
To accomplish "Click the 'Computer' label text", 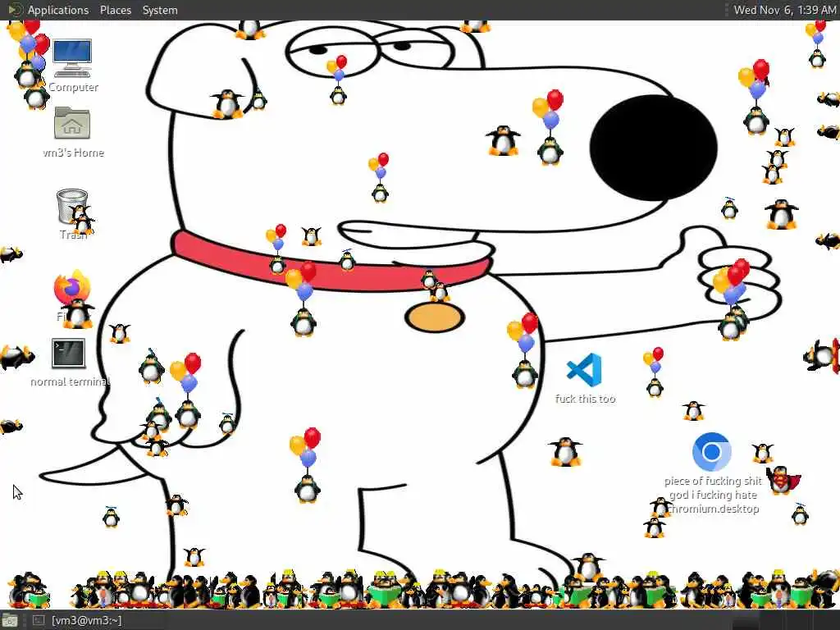I will 73,87.
